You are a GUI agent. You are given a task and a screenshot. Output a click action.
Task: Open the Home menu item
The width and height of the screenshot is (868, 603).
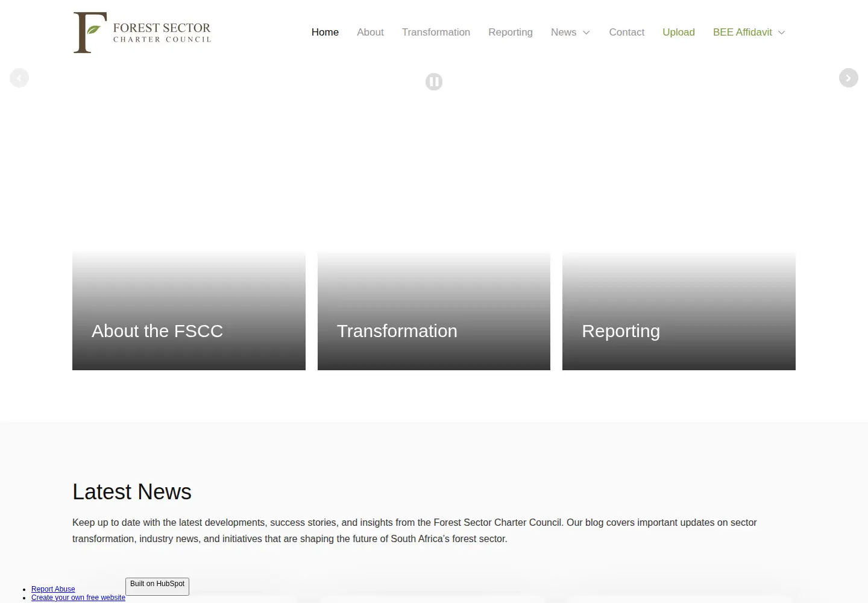tap(325, 33)
